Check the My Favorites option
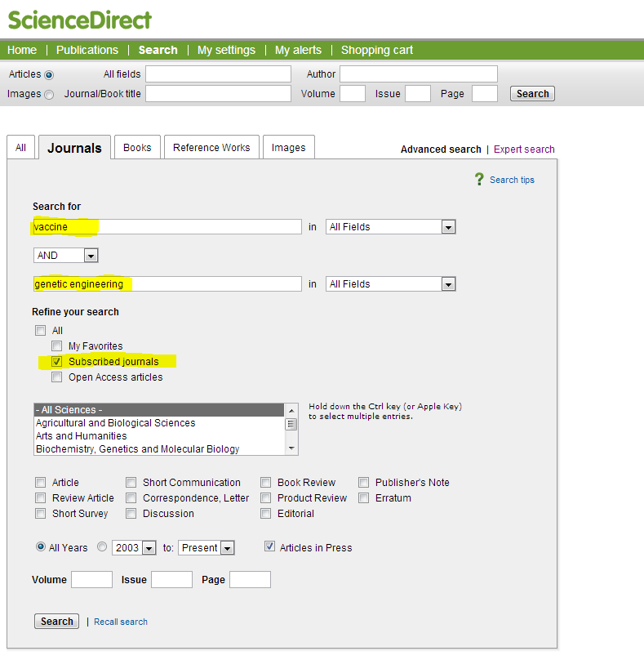 (x=56, y=346)
